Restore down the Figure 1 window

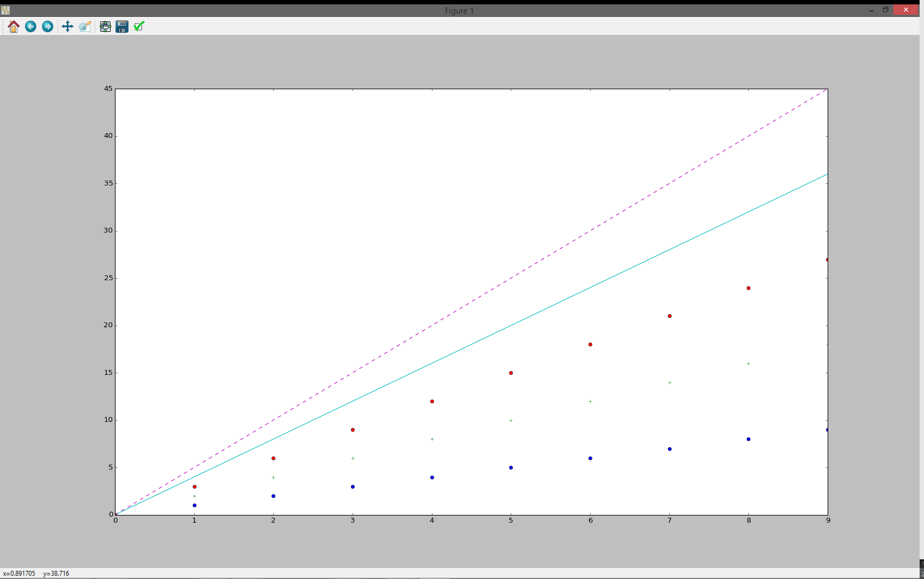tap(885, 10)
